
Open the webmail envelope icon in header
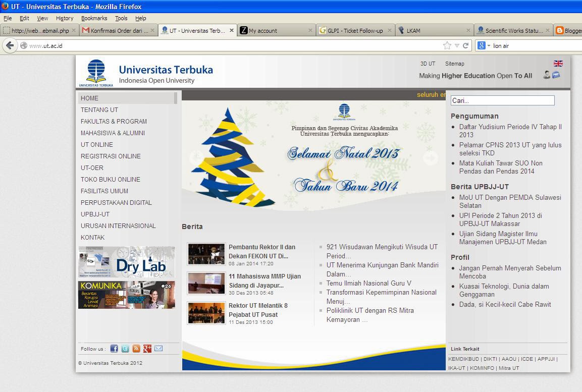(x=556, y=75)
